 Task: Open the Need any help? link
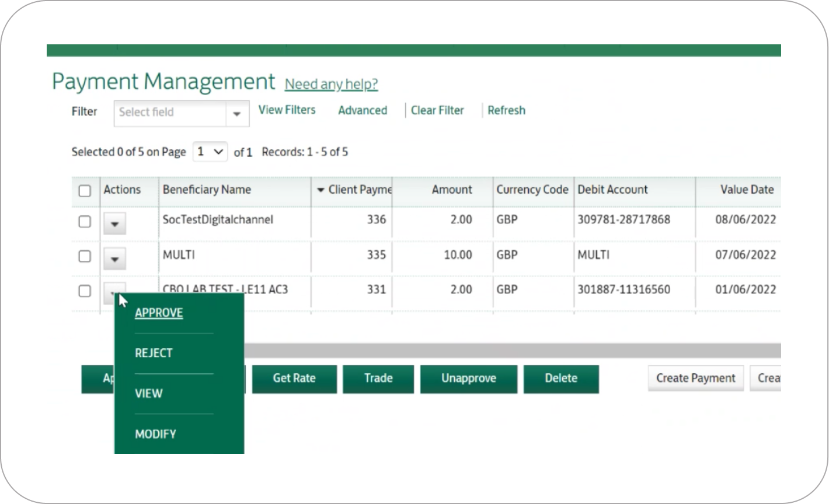pyautogui.click(x=331, y=84)
